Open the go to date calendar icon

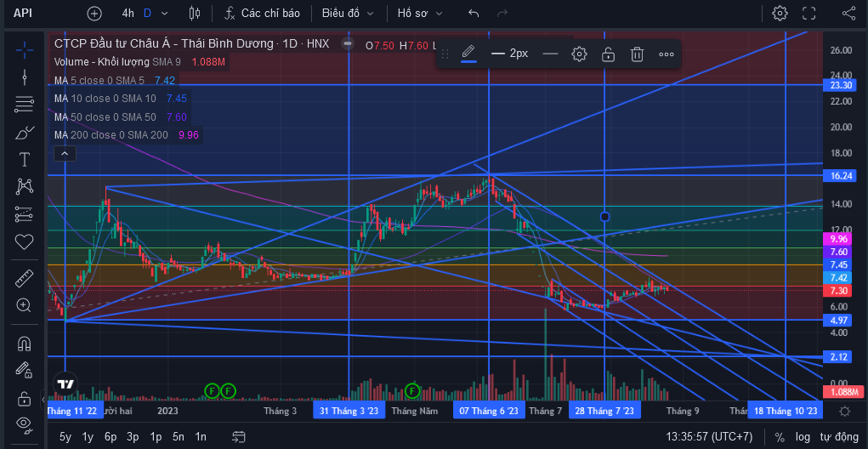click(239, 437)
